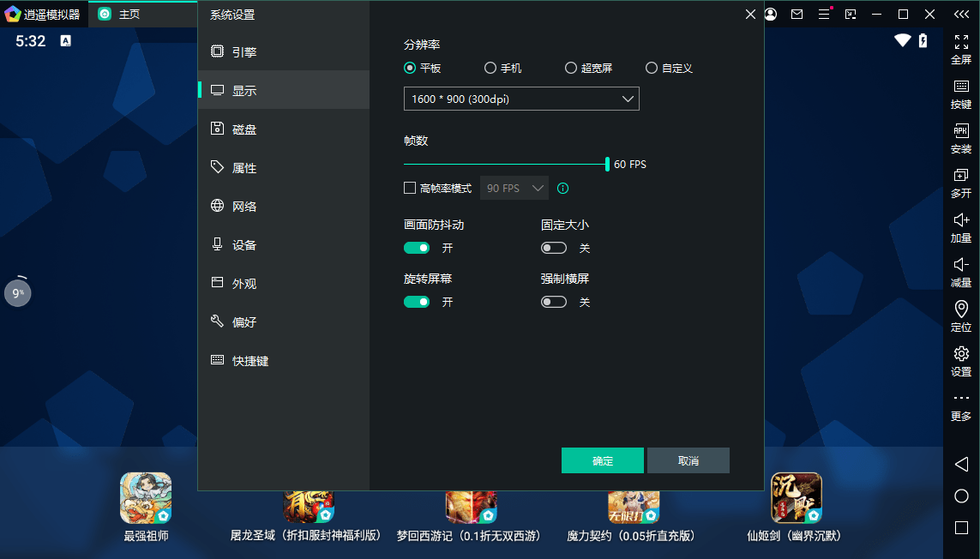The height and width of the screenshot is (559, 980).
Task: Open the resolution dropdown showing 1600 * 900
Action: click(521, 98)
